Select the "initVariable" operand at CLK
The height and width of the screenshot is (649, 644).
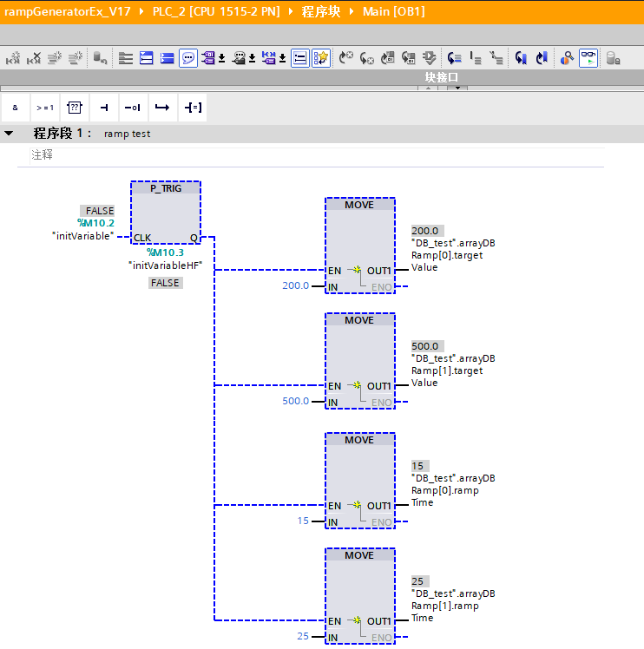82,236
